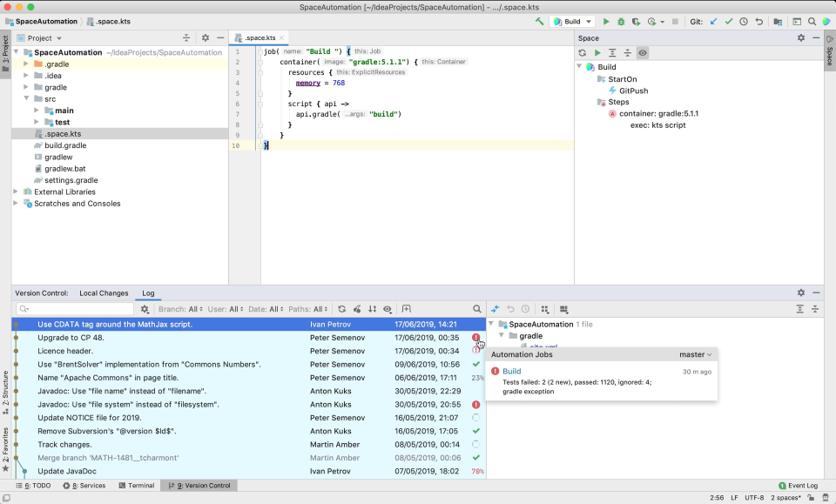Click the red failed status on Anton Kuks commit

(x=475, y=405)
